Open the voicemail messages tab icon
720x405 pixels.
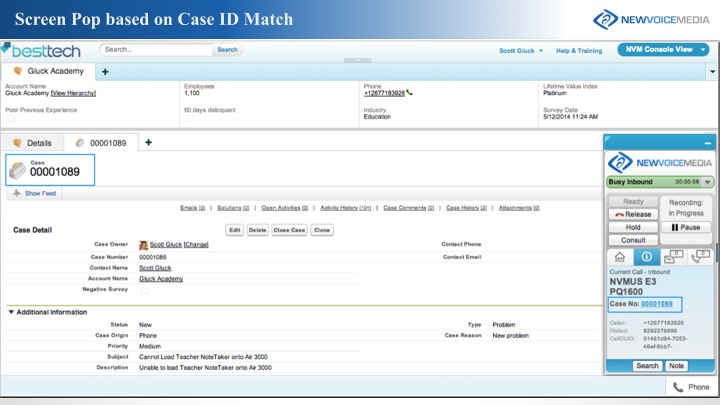click(673, 257)
